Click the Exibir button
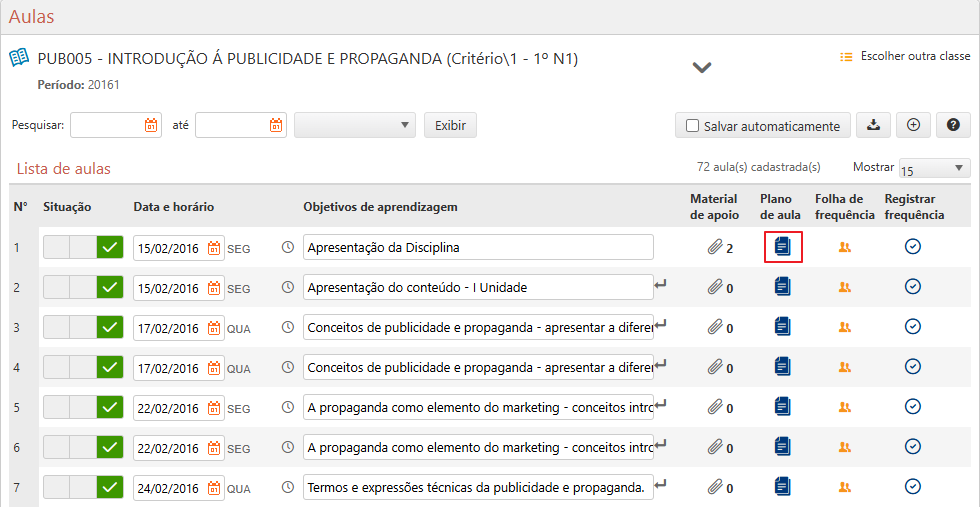The image size is (980, 507). pos(450,125)
